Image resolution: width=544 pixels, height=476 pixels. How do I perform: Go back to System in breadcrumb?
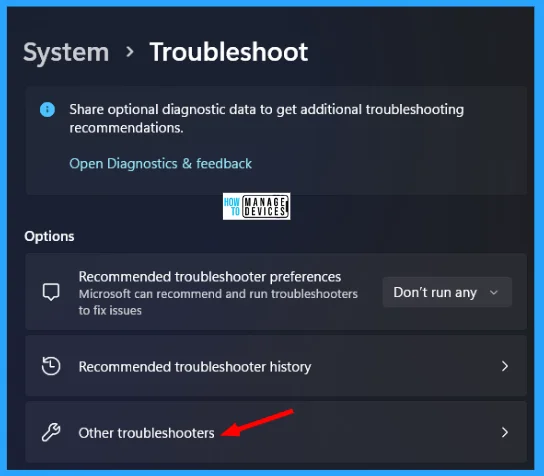66,52
